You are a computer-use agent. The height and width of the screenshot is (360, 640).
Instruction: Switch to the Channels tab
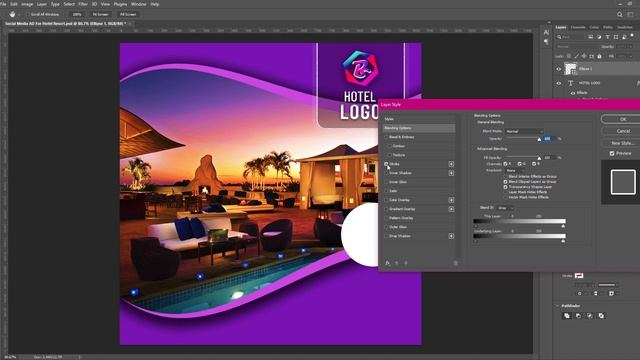tap(578, 27)
